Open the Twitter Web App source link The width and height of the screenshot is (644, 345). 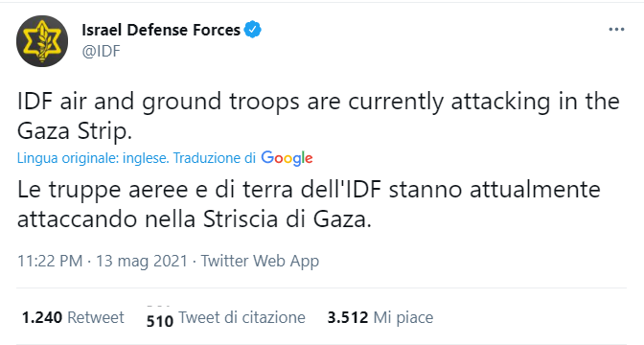[260, 262]
